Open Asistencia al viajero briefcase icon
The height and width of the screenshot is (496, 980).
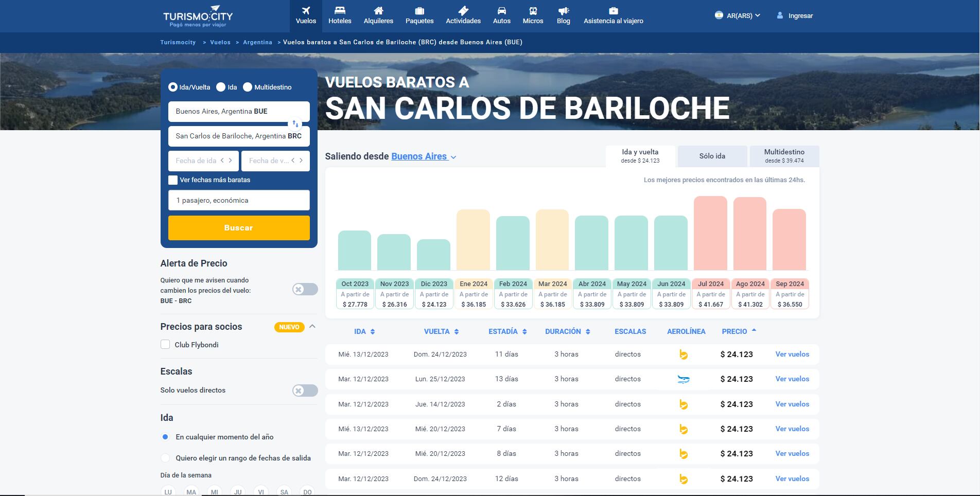(x=614, y=10)
